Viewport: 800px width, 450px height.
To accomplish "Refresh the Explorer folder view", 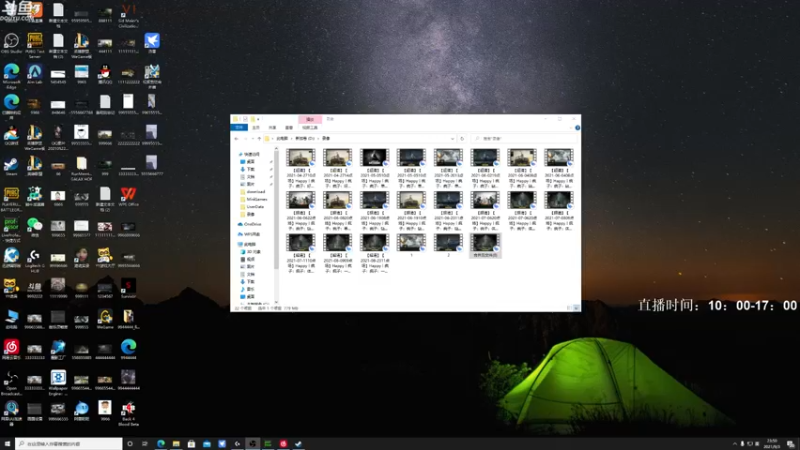I will click(x=462, y=138).
